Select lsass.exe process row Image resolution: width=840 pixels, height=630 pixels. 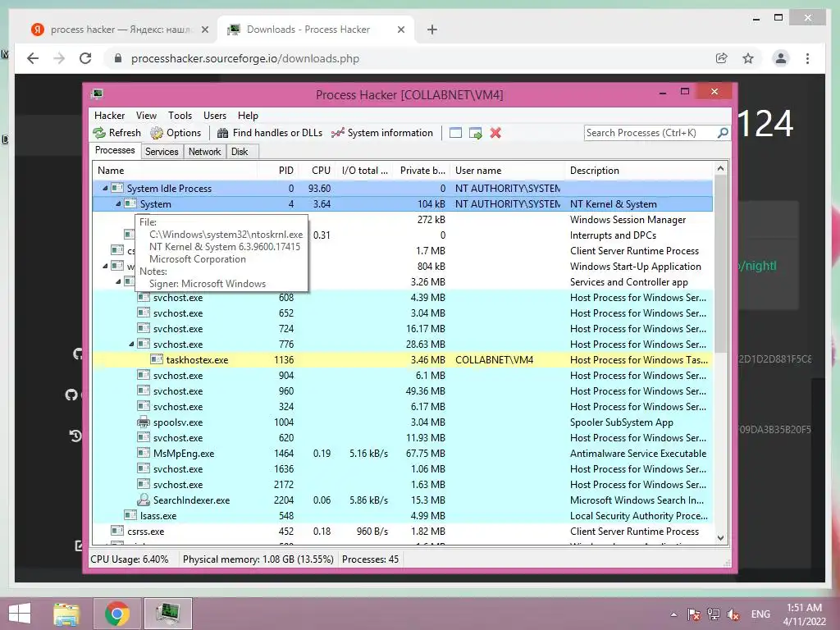click(x=403, y=515)
